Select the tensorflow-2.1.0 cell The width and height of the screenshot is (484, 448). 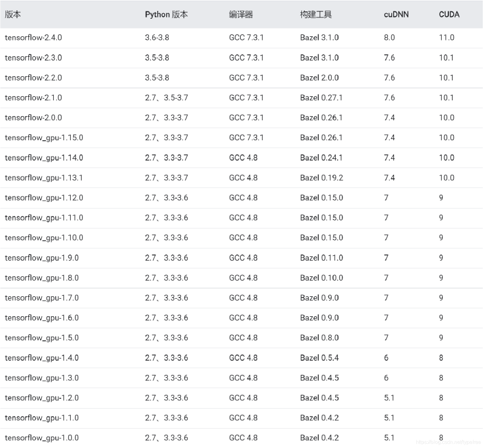click(x=33, y=98)
